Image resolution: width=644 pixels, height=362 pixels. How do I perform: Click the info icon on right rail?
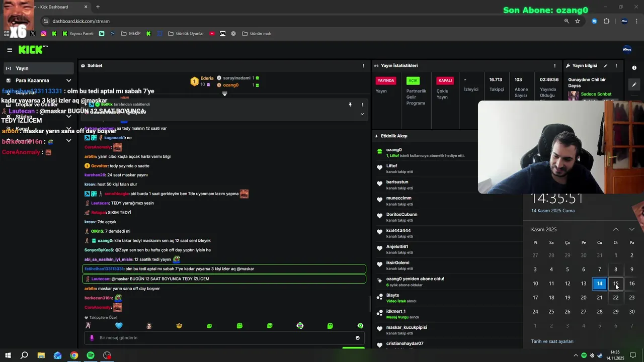(634, 68)
